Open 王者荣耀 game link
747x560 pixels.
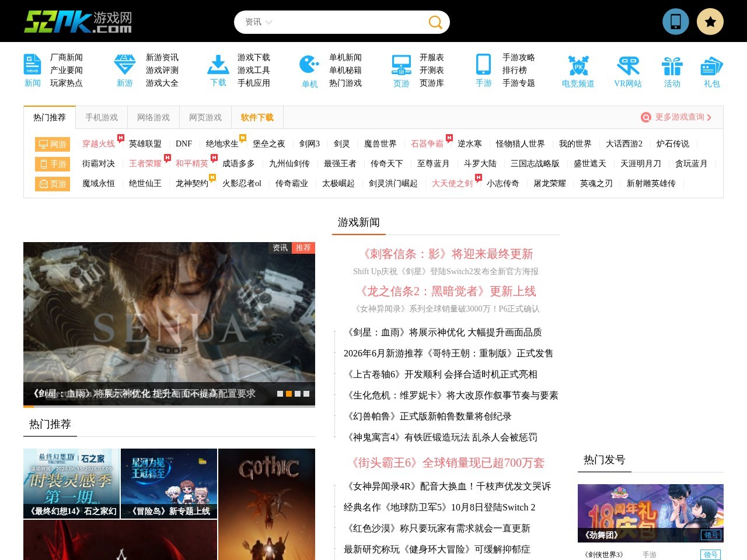[x=145, y=163]
